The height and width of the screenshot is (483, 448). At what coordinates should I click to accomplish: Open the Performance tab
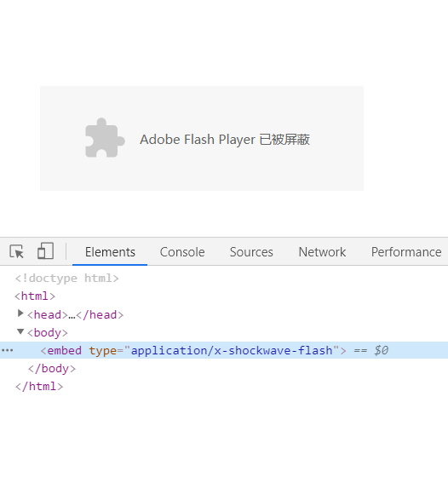[406, 252]
